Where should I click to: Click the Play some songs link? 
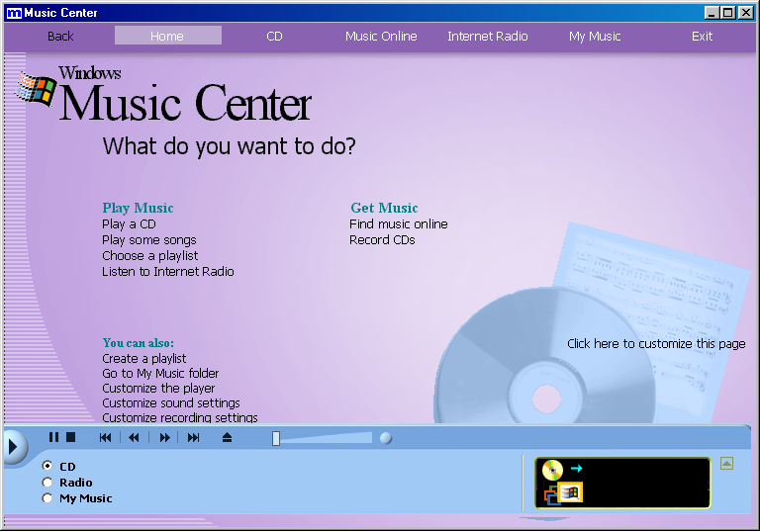149,240
